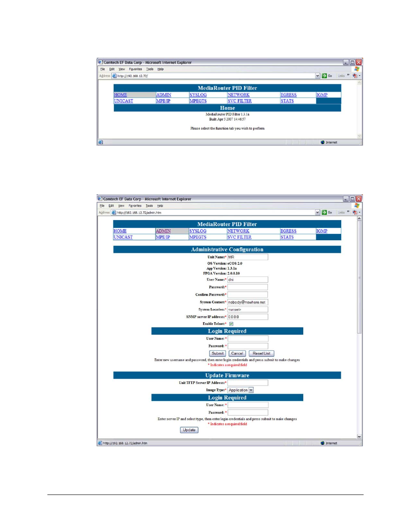This screenshot has height=532, width=411.
Task: Click scroll down arrow in admin window
Action: pyautogui.click(x=359, y=436)
